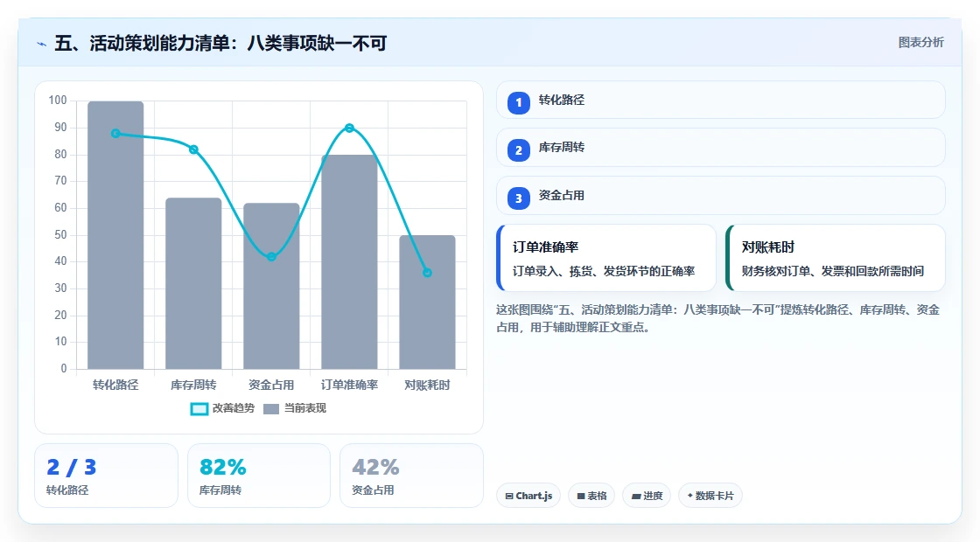Image resolution: width=980 pixels, height=542 pixels.
Task: Click the trend line point above 订单准确率
Action: pos(349,128)
